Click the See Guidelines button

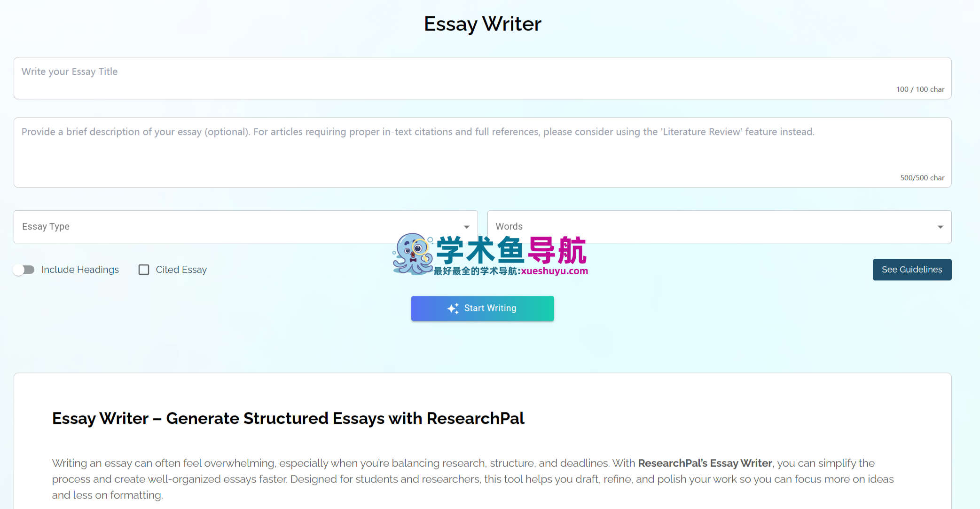coord(912,270)
